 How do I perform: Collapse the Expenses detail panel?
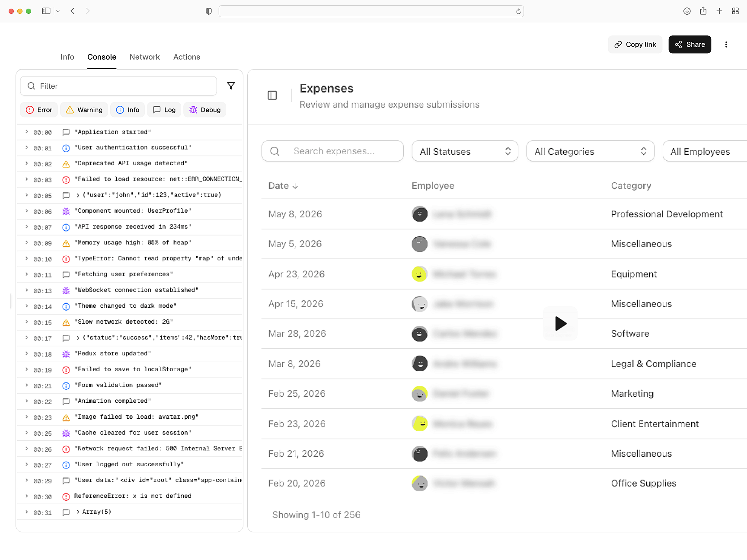[272, 95]
